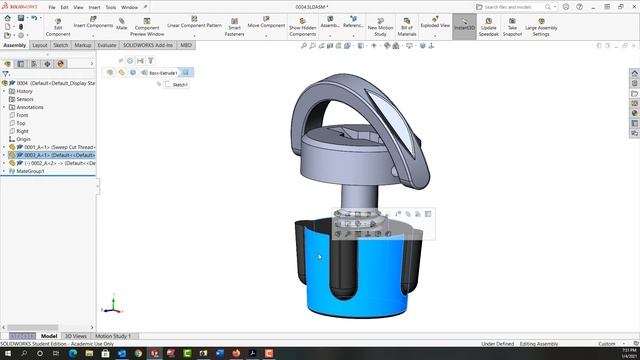Select Smart Fasteners tool
The height and width of the screenshot is (360, 640).
[x=234, y=27]
